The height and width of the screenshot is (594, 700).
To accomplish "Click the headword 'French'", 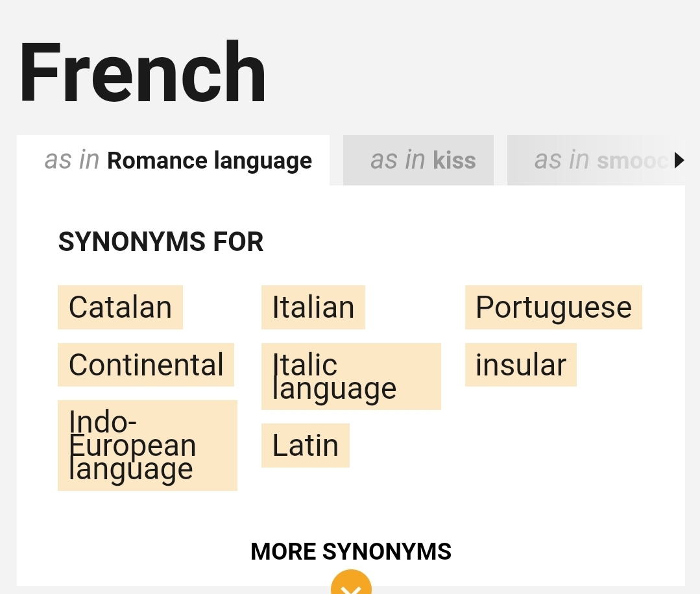I will coord(142,71).
